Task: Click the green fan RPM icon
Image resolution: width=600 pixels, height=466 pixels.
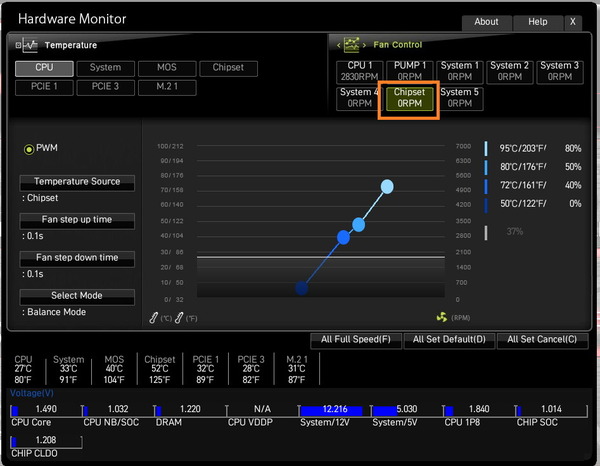Action: pos(442,317)
